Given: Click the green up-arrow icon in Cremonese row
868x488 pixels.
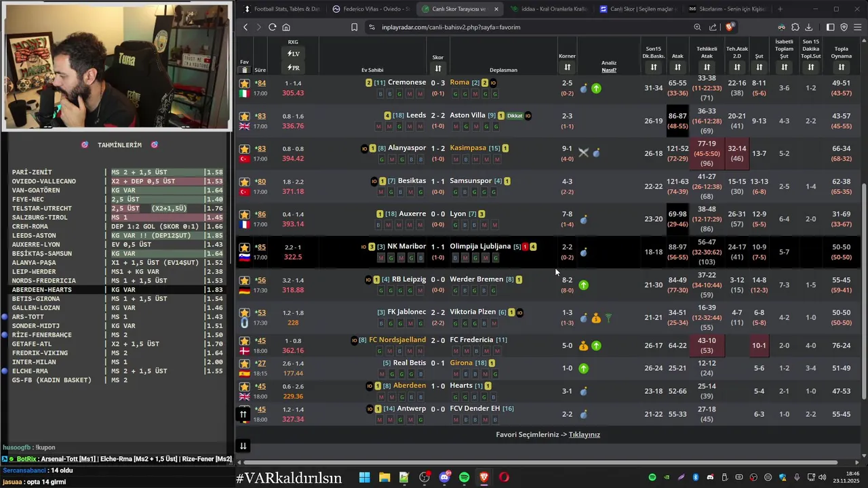Looking at the screenshot, I should coord(596,88).
